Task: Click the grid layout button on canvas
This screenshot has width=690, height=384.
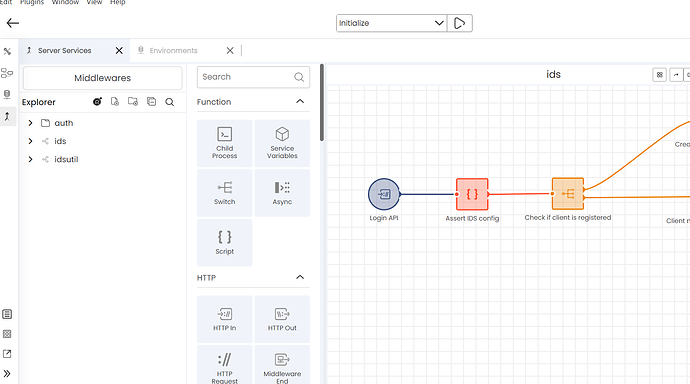Action: point(659,75)
